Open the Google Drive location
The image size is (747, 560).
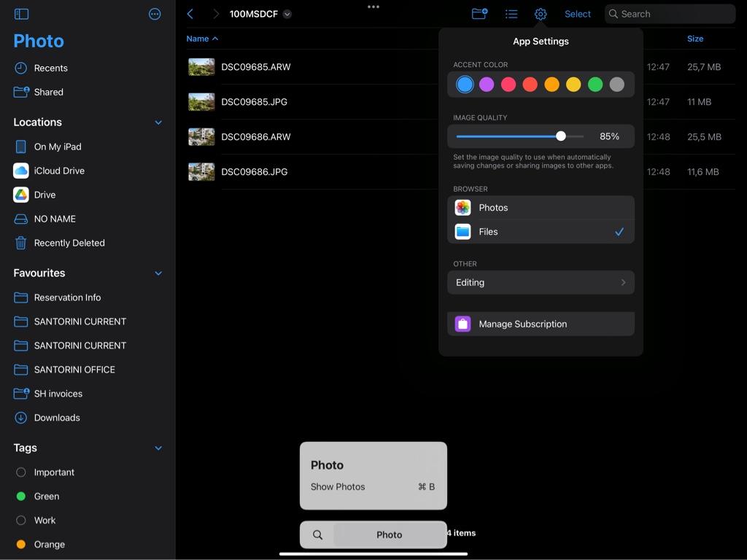[x=44, y=195]
